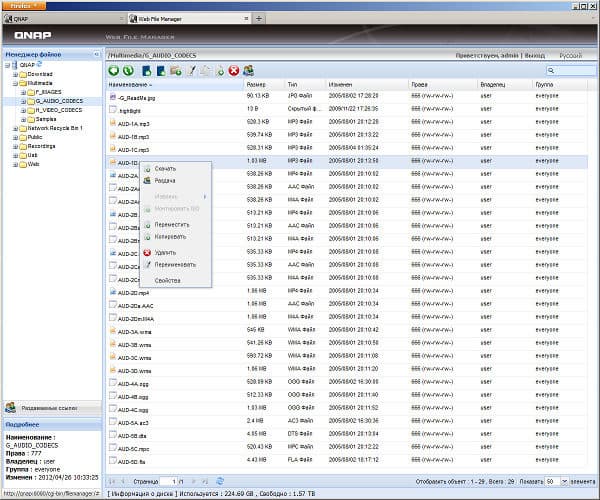The height and width of the screenshot is (500, 600).
Task: Open a new browser tab
Action: pos(259,18)
